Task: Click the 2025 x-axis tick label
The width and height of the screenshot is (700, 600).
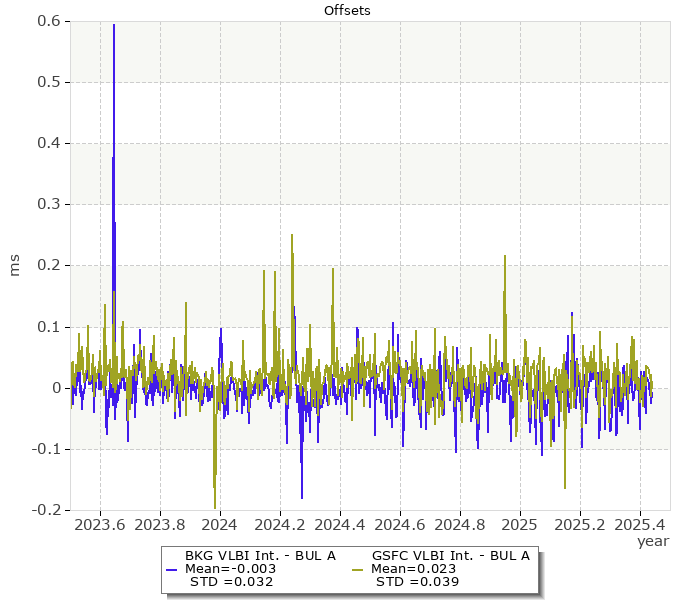Action: point(520,525)
